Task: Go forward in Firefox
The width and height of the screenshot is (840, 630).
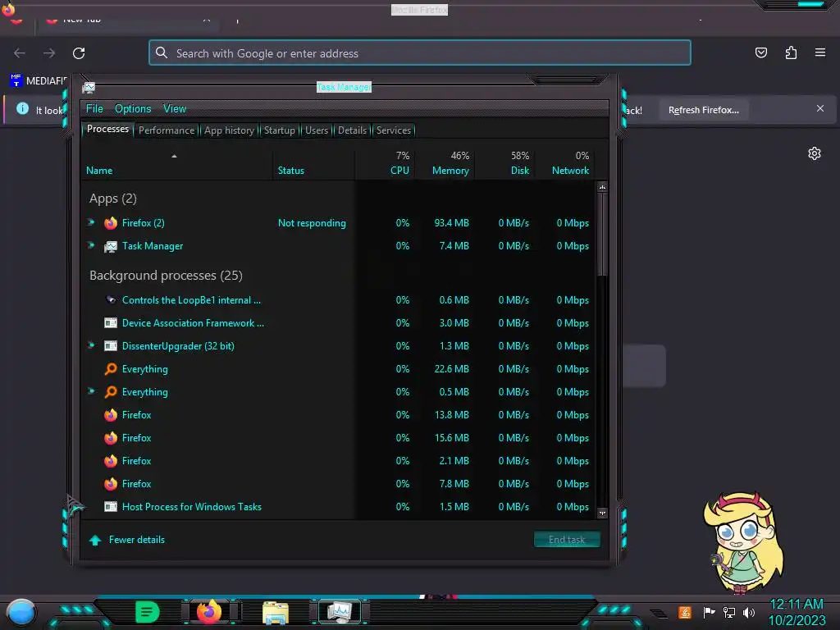Action: (x=49, y=53)
